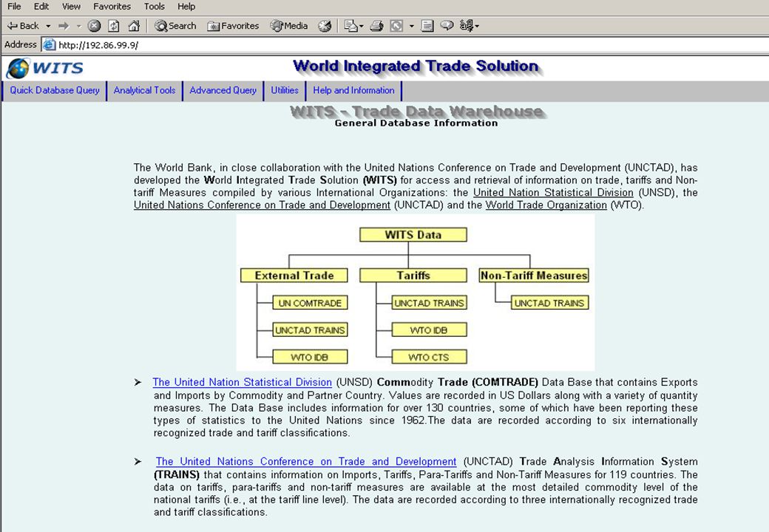Open the Help and Information tab
769x532 pixels.
(353, 91)
